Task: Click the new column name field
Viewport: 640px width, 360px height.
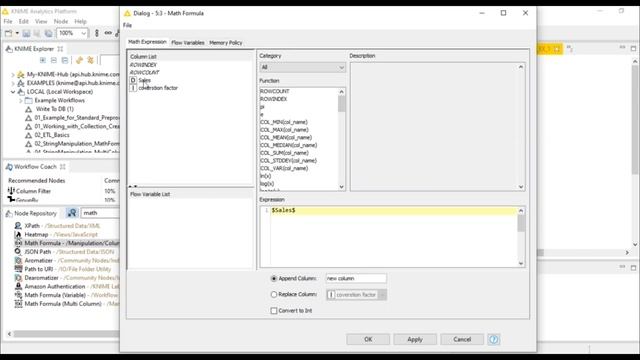Action: pyautogui.click(x=356, y=278)
